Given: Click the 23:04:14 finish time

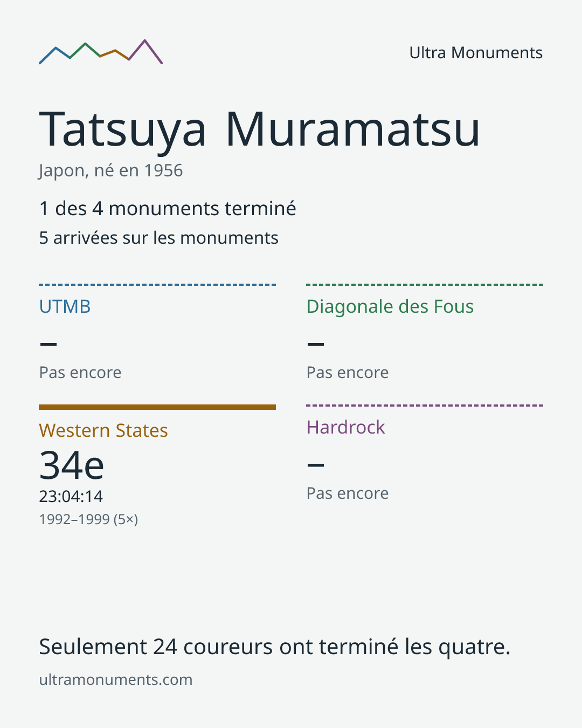Looking at the screenshot, I should 71,496.
